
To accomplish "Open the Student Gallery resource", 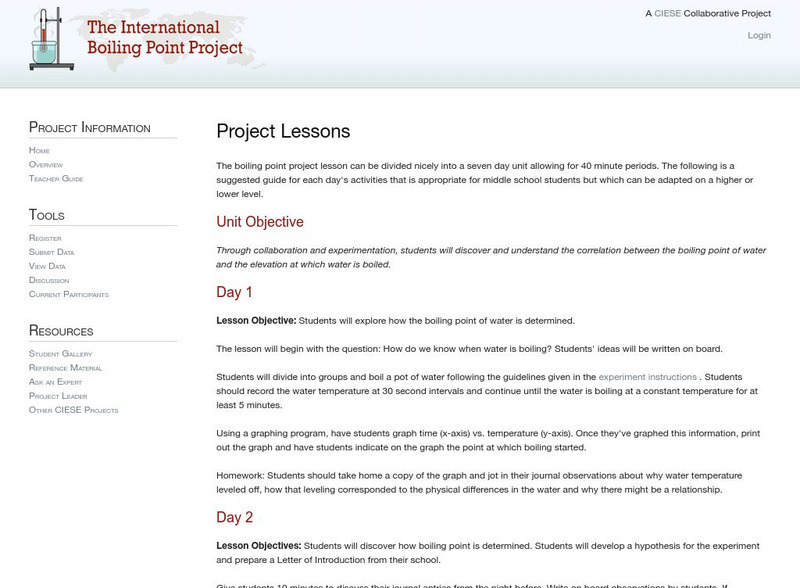I will [61, 354].
